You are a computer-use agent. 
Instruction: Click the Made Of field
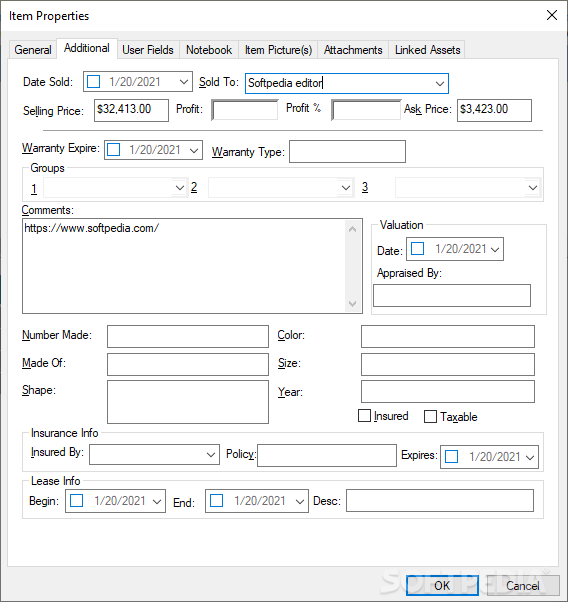coord(188,364)
